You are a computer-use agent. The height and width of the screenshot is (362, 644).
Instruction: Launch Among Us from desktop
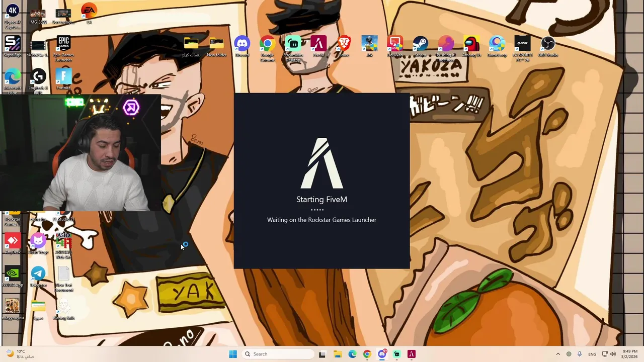471,47
